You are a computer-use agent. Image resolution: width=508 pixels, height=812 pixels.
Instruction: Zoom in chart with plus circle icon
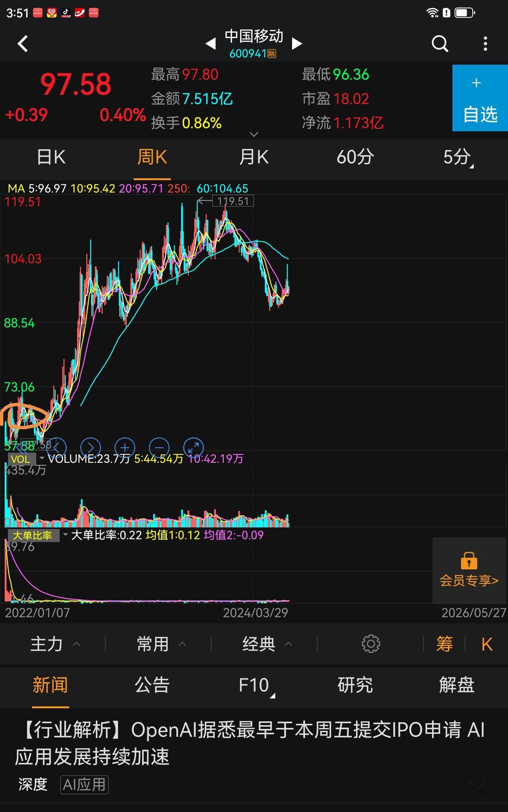point(125,448)
